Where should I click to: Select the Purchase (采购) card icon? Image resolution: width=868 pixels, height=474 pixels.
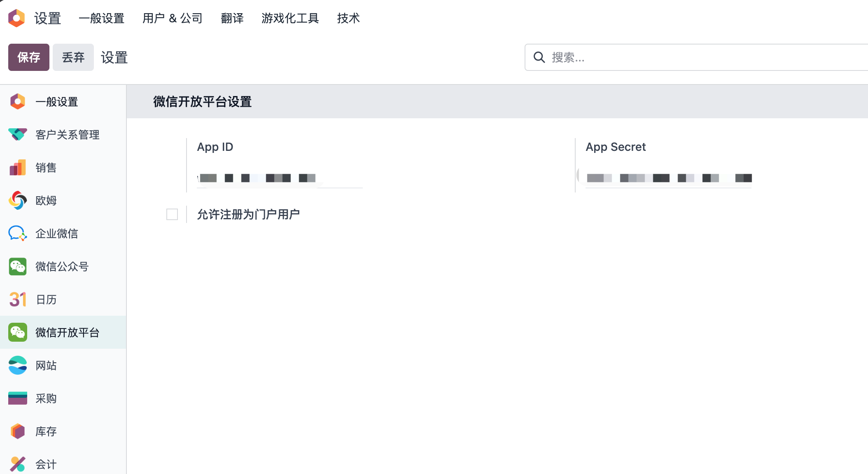pyautogui.click(x=17, y=399)
